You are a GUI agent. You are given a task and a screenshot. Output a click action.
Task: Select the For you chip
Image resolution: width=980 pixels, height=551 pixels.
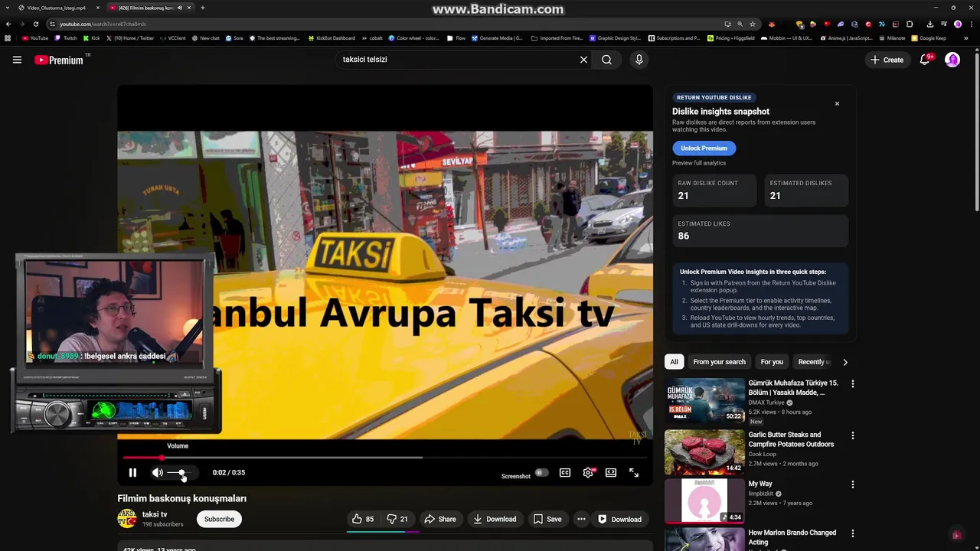click(772, 362)
